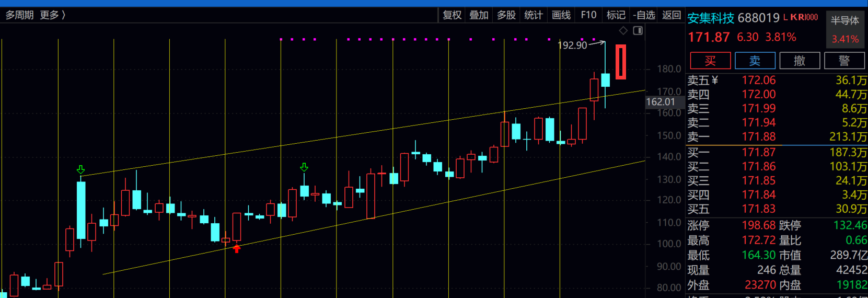Open the 复权 adjustment menu

(x=452, y=15)
